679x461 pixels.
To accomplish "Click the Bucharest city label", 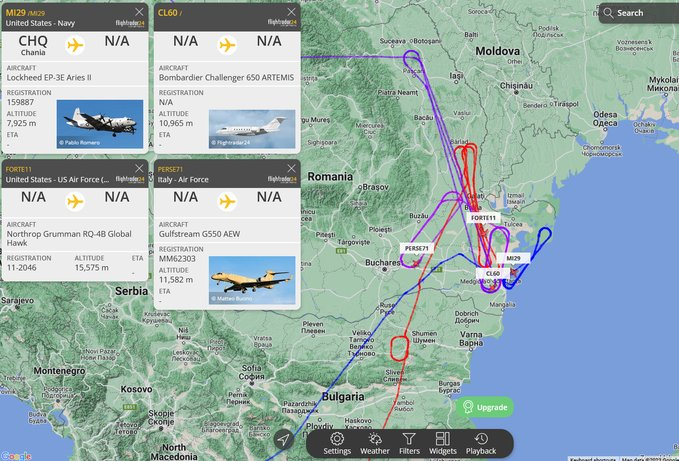I will coord(382,262).
